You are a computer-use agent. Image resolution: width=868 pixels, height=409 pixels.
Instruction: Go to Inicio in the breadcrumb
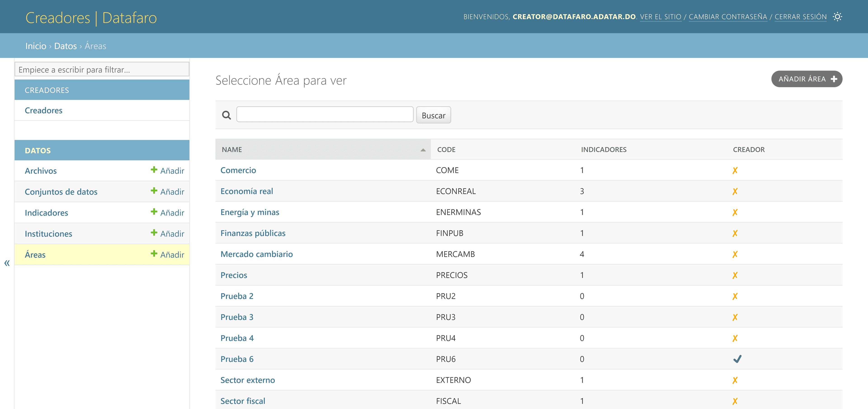coord(36,46)
